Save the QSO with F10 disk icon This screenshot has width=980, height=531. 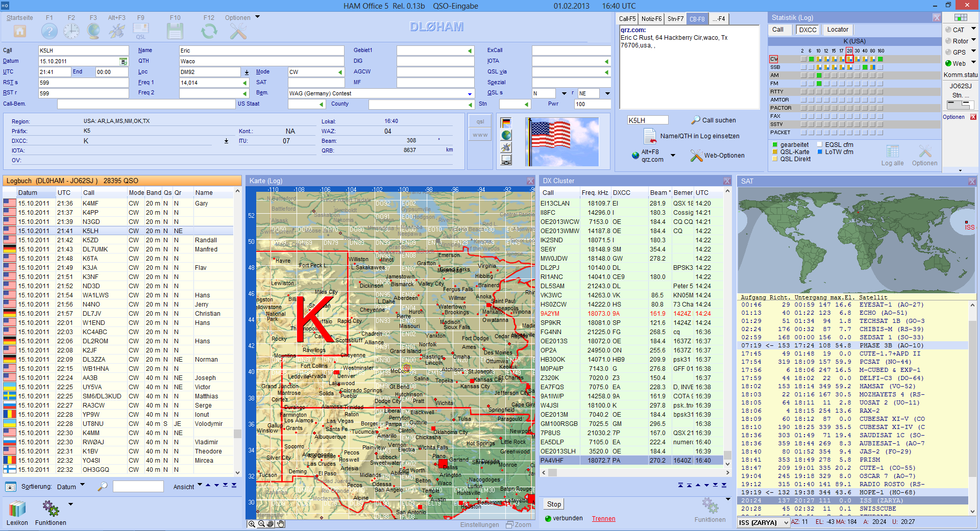coord(175,31)
